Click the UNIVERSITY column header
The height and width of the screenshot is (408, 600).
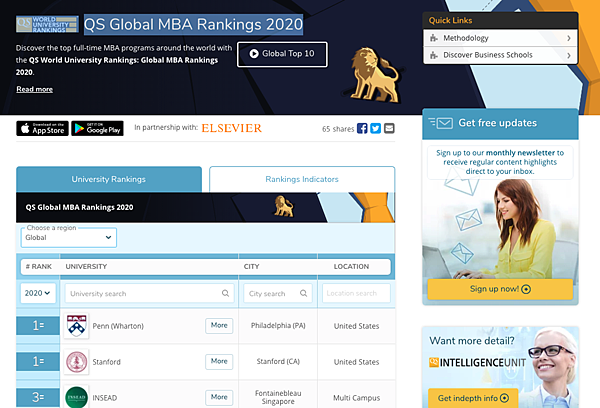point(86,267)
